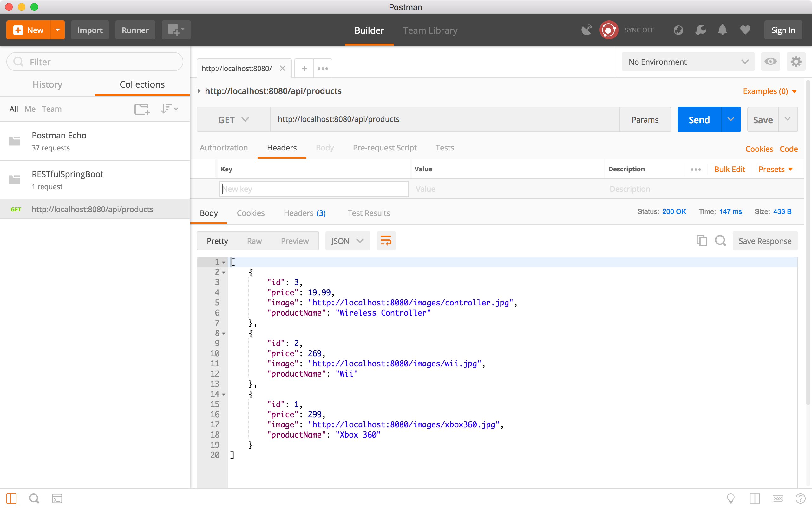Toggle the sidebar icon in the status bar
The width and height of the screenshot is (812, 508).
(11, 498)
